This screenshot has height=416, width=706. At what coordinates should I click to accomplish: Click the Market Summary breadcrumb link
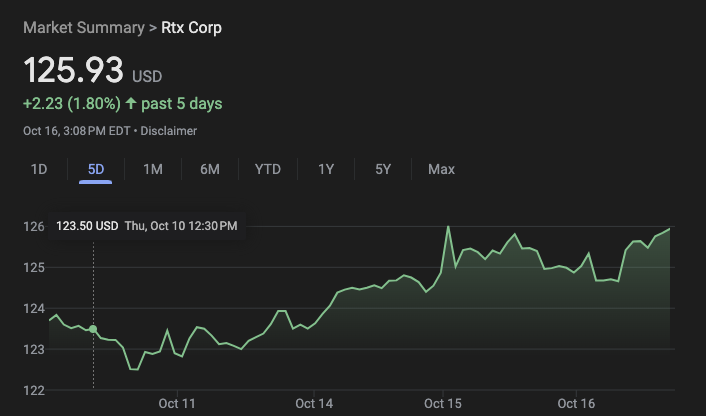tap(83, 28)
